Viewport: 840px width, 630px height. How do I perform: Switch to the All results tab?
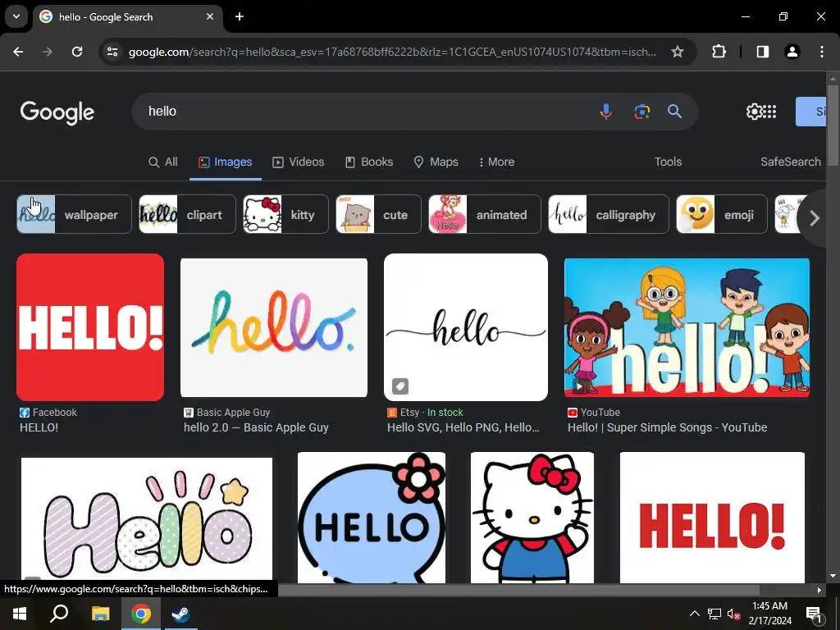point(163,162)
